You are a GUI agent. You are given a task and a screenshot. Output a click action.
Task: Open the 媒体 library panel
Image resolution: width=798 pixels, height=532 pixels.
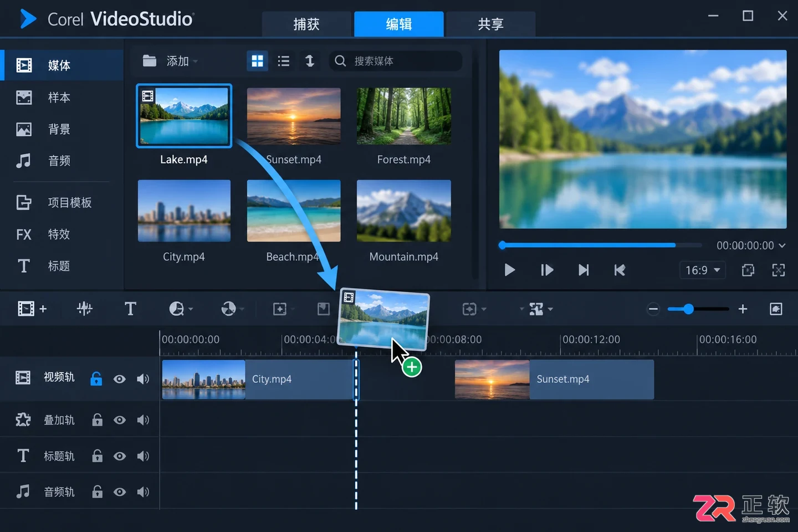click(62, 65)
